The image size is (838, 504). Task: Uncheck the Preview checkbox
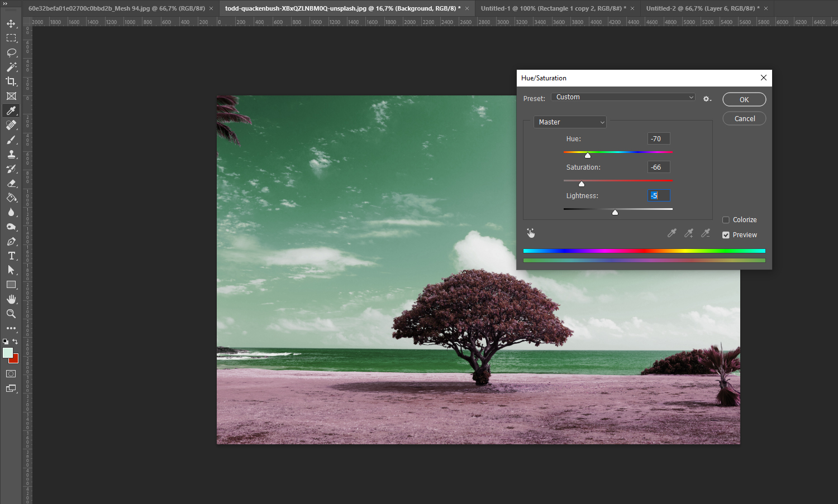tap(726, 235)
